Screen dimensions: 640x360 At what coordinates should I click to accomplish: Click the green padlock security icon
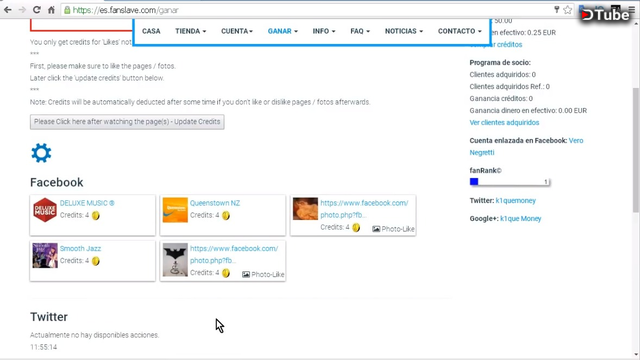tap(67, 10)
